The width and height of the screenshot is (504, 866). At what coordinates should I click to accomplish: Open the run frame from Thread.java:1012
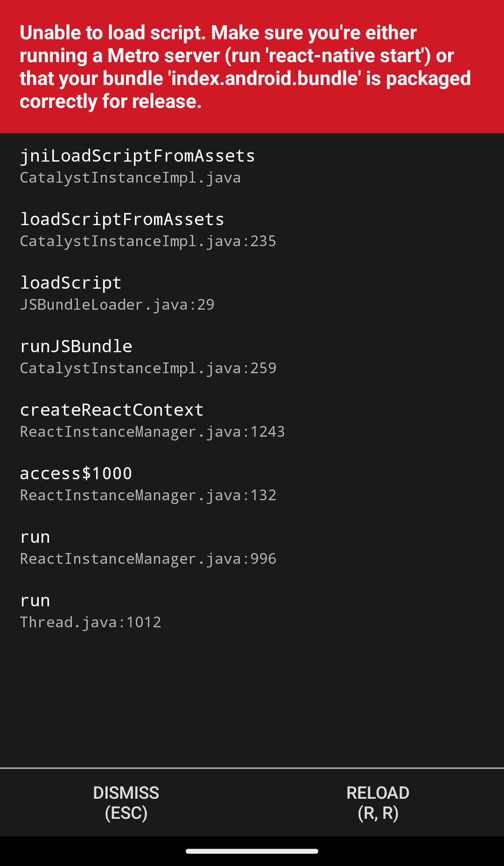point(35,600)
